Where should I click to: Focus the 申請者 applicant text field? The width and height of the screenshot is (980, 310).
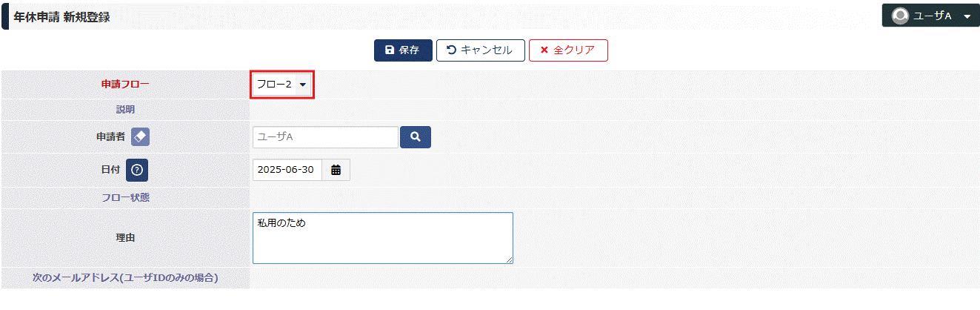point(325,137)
